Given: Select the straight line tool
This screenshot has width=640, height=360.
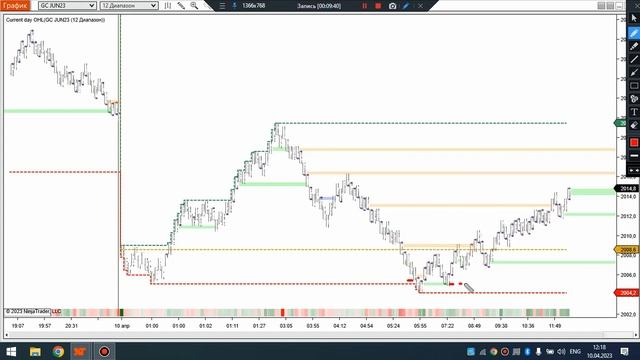Looking at the screenshot, I should tap(634, 59).
